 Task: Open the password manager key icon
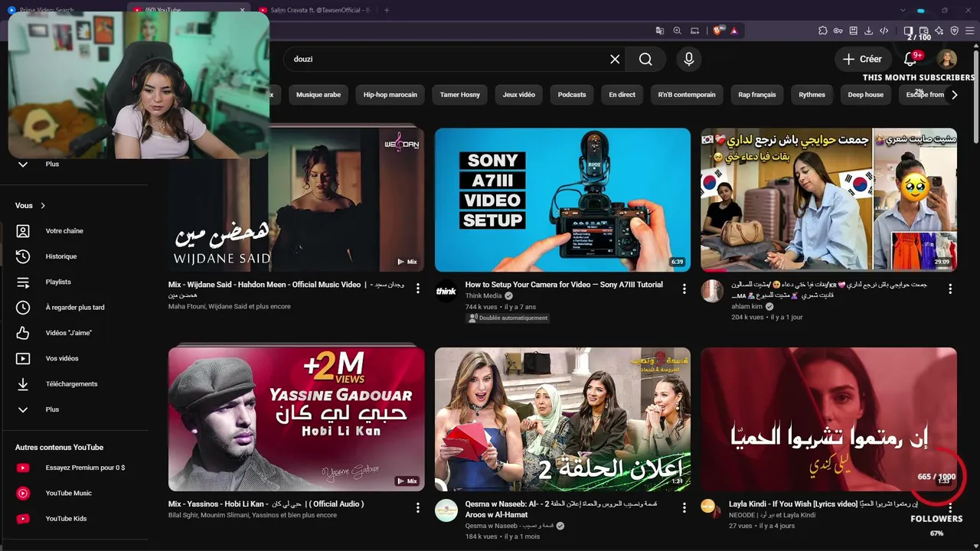838,31
